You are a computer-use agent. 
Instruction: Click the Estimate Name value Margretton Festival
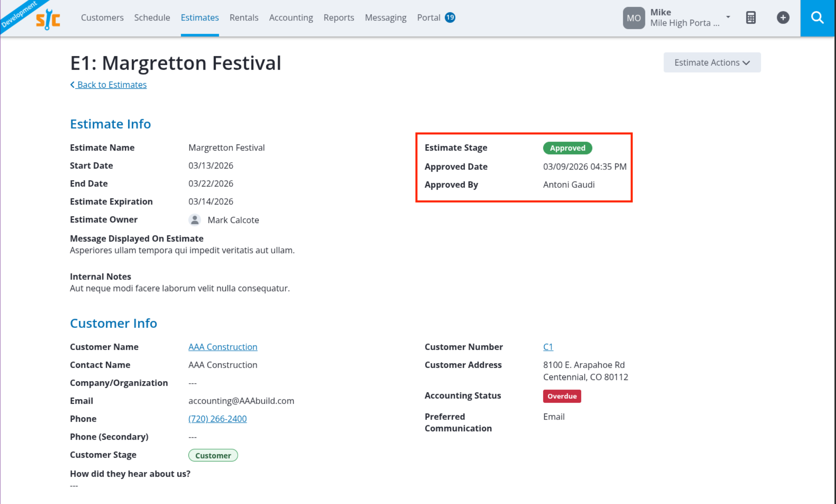coord(227,147)
